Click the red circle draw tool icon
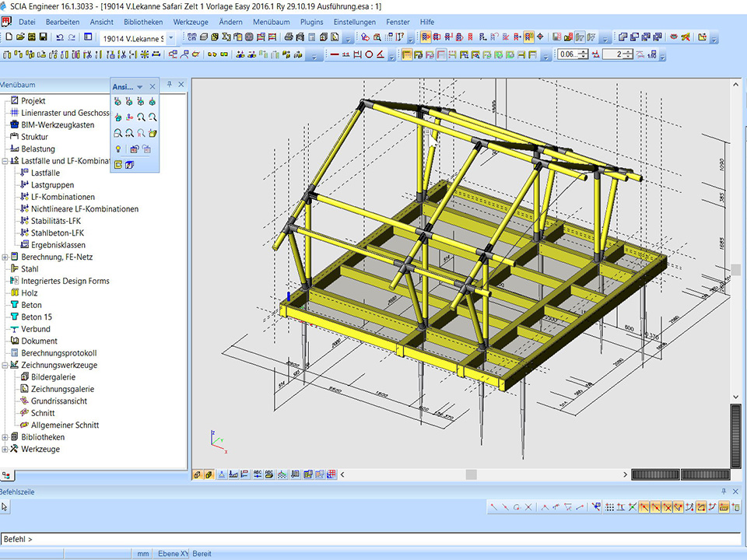The image size is (747, 560). click(370, 54)
